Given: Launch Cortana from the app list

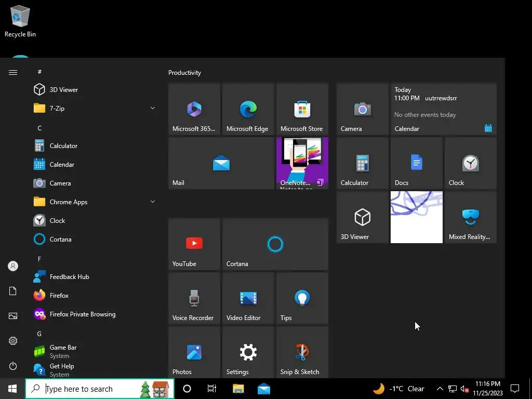Looking at the screenshot, I should [x=95, y=239].
